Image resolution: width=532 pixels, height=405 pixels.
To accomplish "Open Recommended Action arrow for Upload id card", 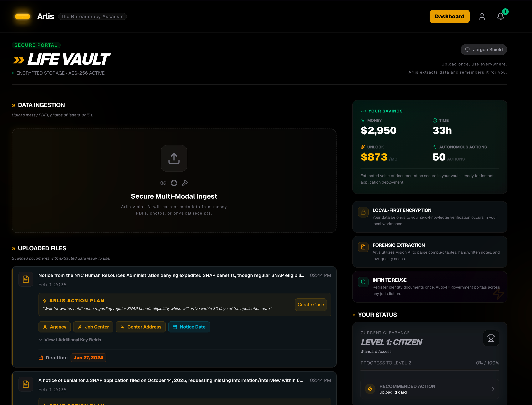I will pos(492,389).
